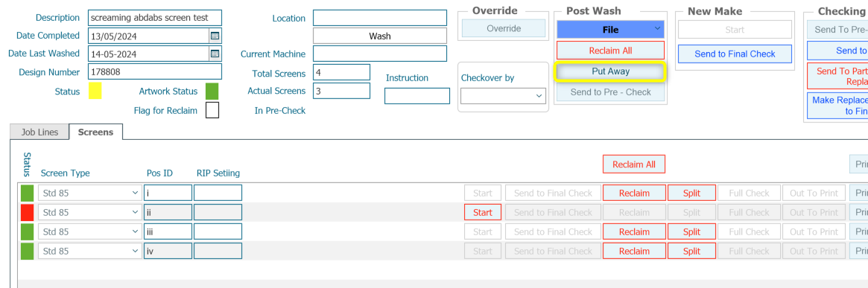Image resolution: width=868 pixels, height=288 pixels.
Task: Click the rotated Status column header
Action: (26, 164)
